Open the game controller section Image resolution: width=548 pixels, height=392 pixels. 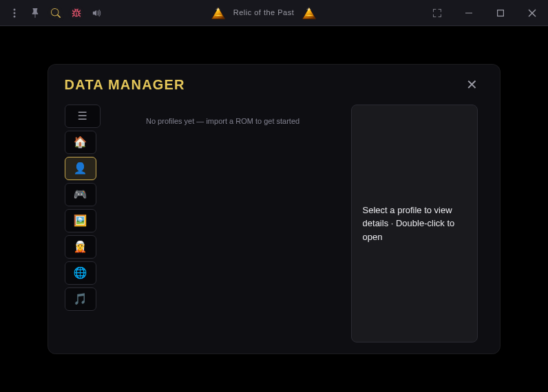point(81,195)
